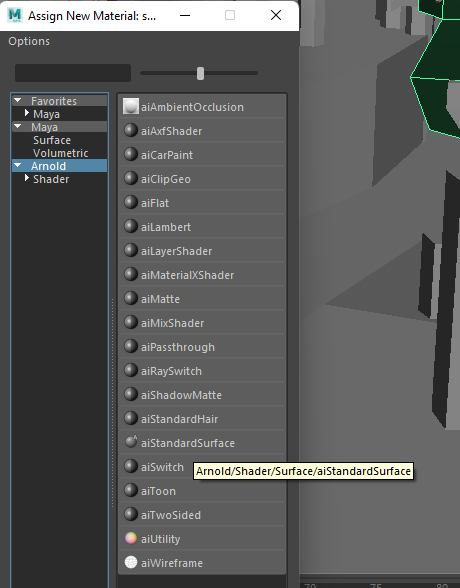460x588 pixels.
Task: Click the aiPassthrough label text
Action: tap(178, 347)
